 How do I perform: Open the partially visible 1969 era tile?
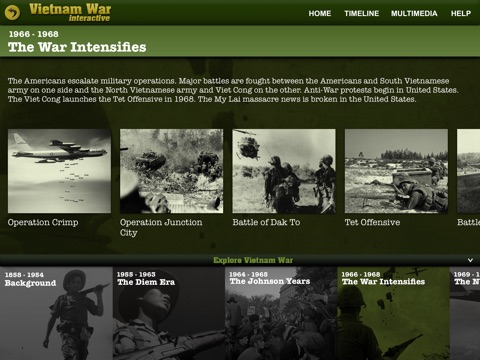465,313
